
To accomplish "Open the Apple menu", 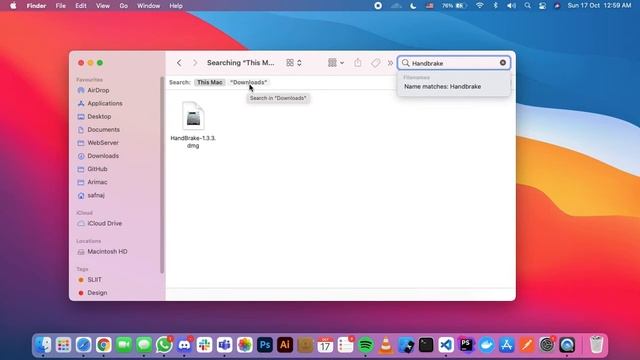I will click(13, 6).
